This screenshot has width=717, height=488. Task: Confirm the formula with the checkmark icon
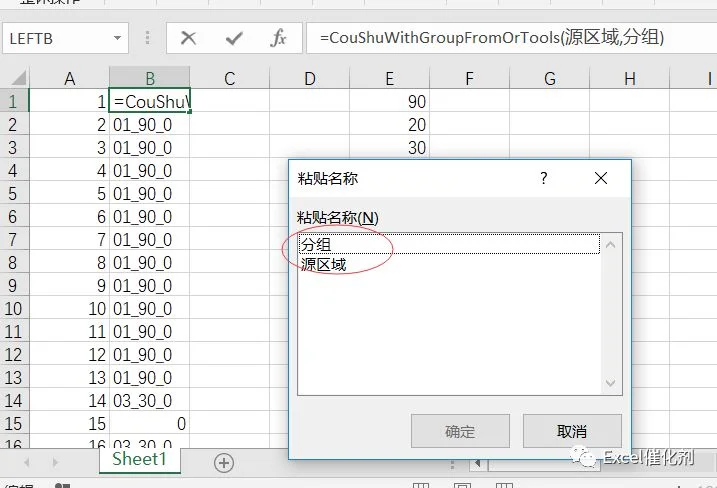pyautogui.click(x=234, y=38)
